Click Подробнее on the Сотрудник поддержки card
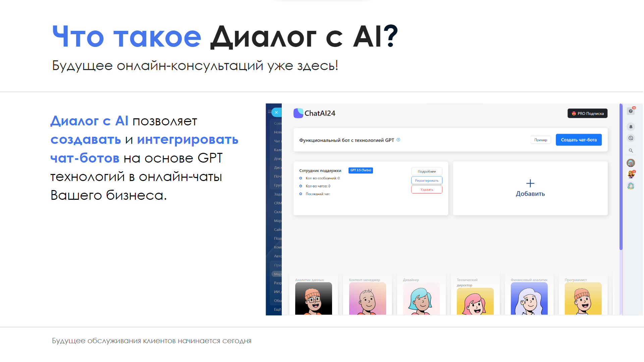644x362 pixels. click(x=427, y=171)
